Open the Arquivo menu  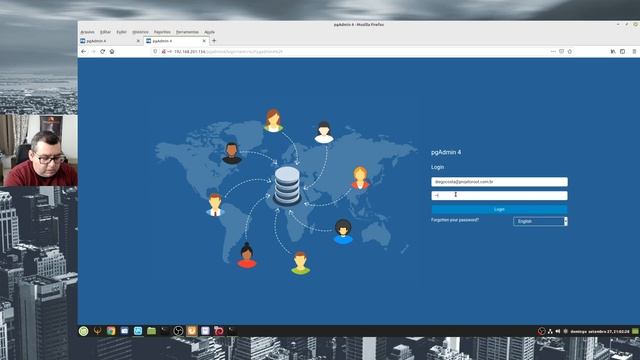point(87,32)
